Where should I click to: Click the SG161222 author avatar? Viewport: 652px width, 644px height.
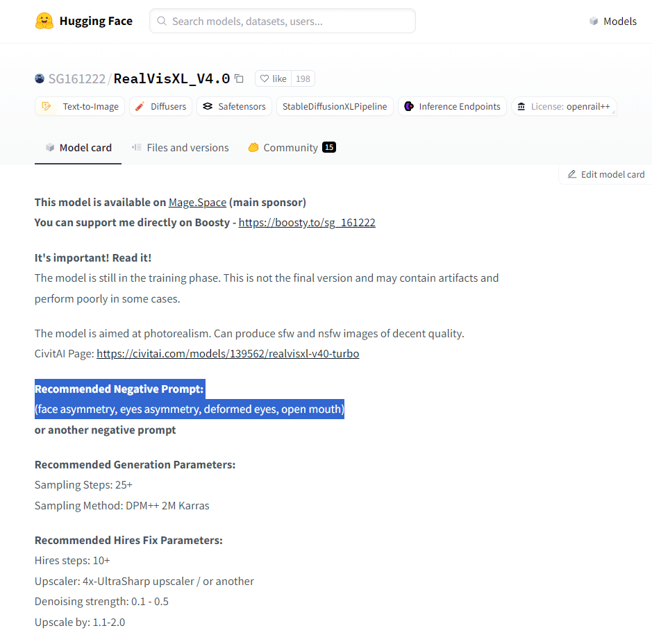click(40, 78)
